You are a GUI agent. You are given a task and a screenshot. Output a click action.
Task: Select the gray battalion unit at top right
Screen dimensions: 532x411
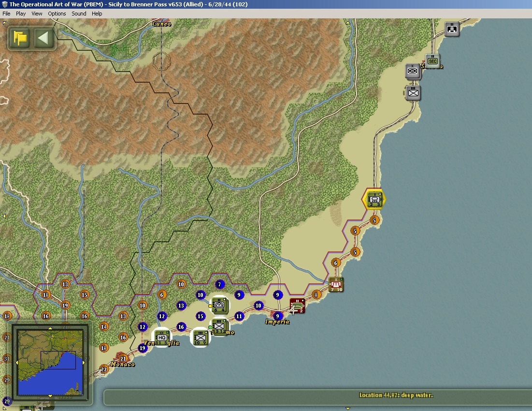click(x=452, y=29)
